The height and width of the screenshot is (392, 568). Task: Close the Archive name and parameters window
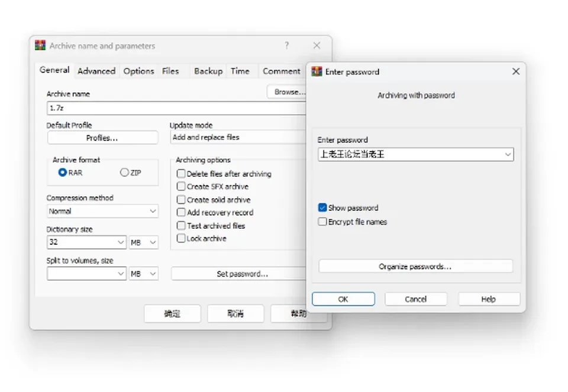click(317, 46)
